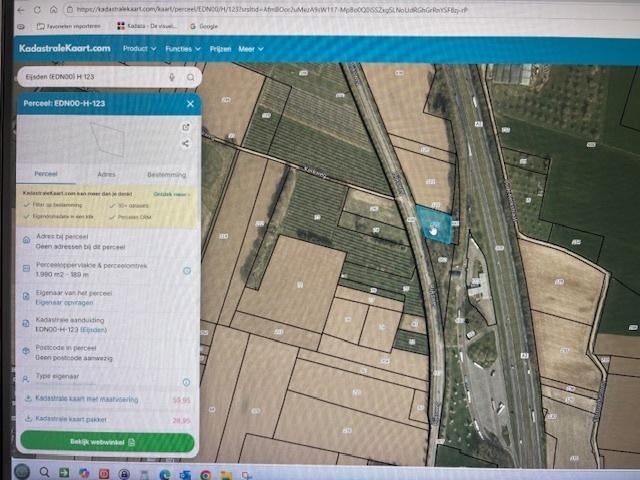Switch to the Adres tab
The image size is (640, 480).
click(x=107, y=174)
